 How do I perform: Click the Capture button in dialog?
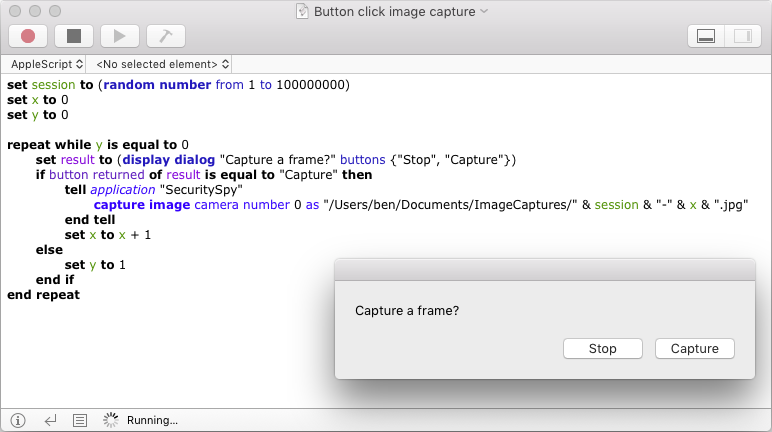pos(695,349)
